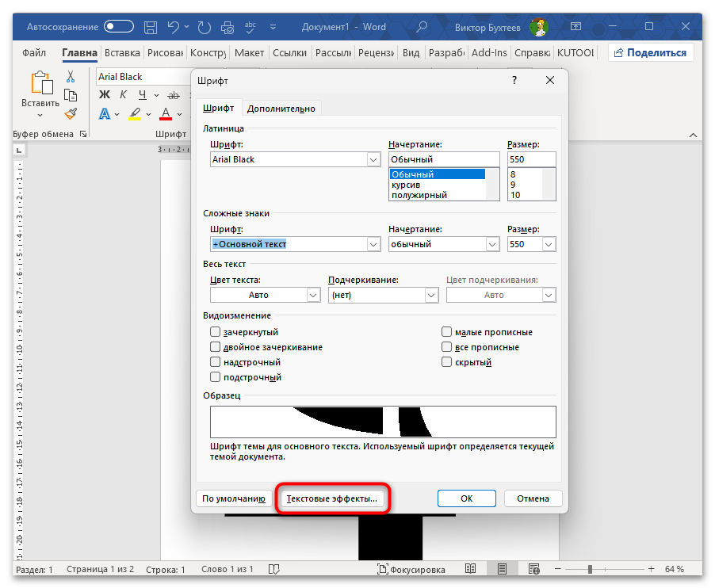Expand the Цвет текста dropdown
This screenshot has height=588, width=715.
[312, 295]
